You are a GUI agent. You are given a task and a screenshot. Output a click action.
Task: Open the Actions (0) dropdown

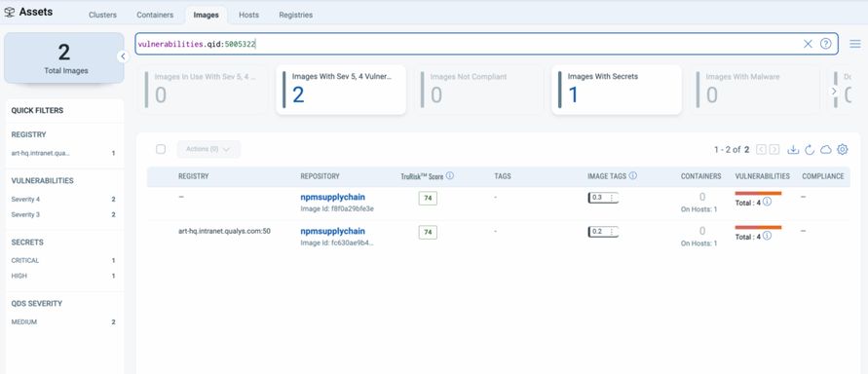(208, 149)
